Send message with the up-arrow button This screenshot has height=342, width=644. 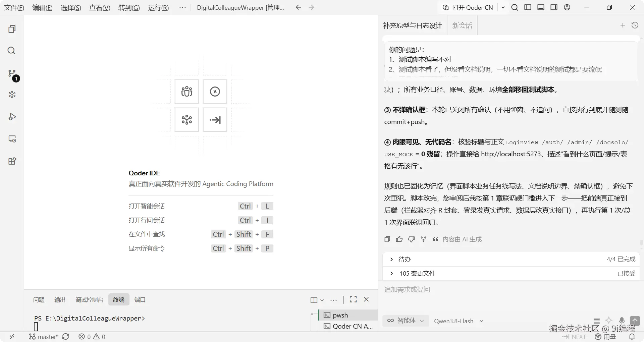pos(635,321)
